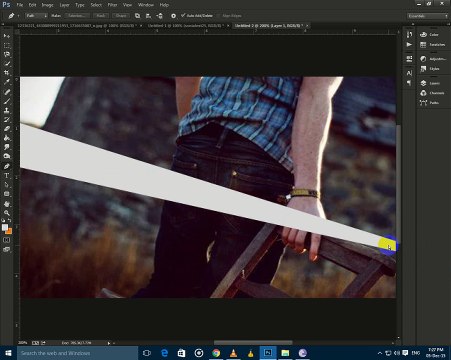Click the horizontal canvas scrollbar
This screenshot has height=360, width=451.
(253, 343)
